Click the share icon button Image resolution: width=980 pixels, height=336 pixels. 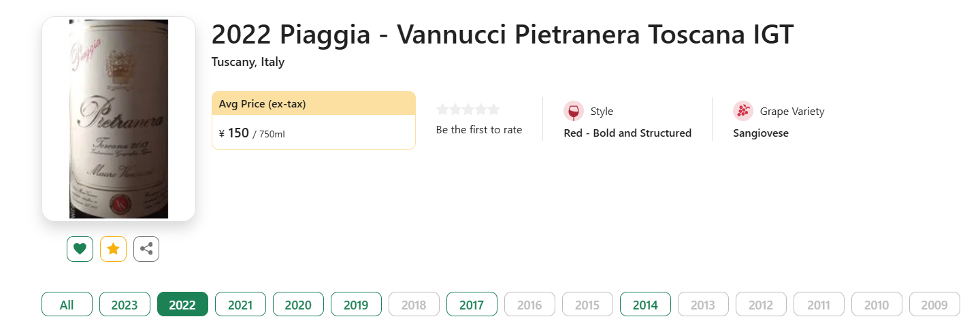(x=146, y=249)
